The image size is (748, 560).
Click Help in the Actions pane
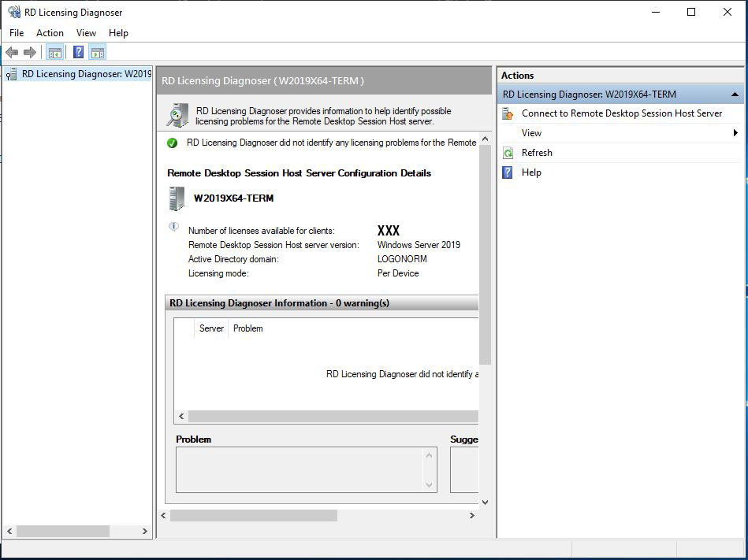(x=531, y=172)
